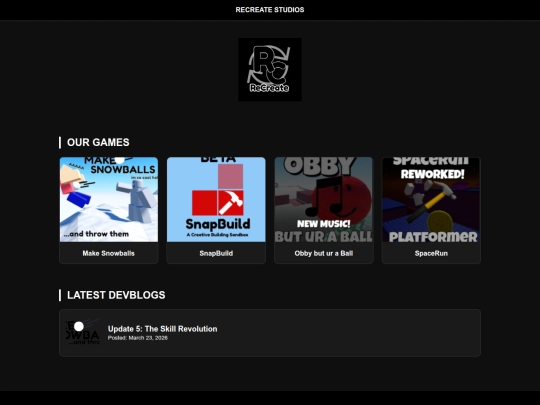Open the Obby but ur a Ball thumbnail

[x=324, y=199]
